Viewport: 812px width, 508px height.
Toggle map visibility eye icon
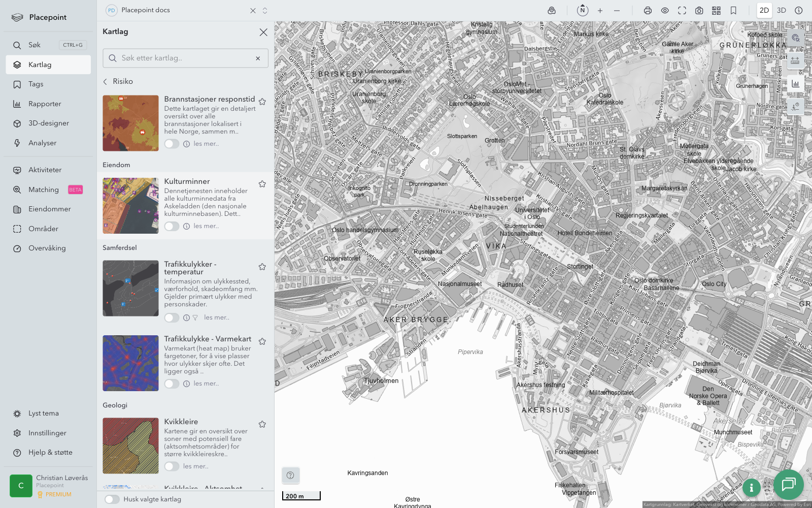665,11
